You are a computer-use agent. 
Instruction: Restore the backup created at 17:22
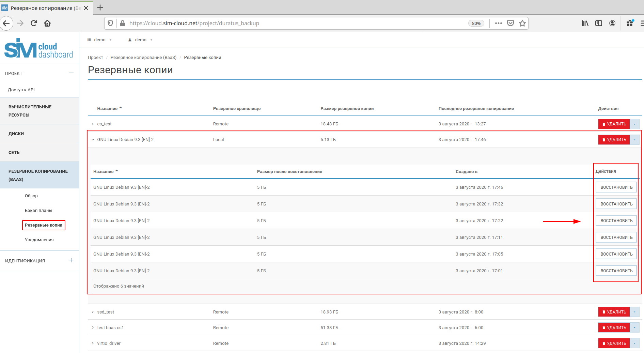pyautogui.click(x=616, y=221)
